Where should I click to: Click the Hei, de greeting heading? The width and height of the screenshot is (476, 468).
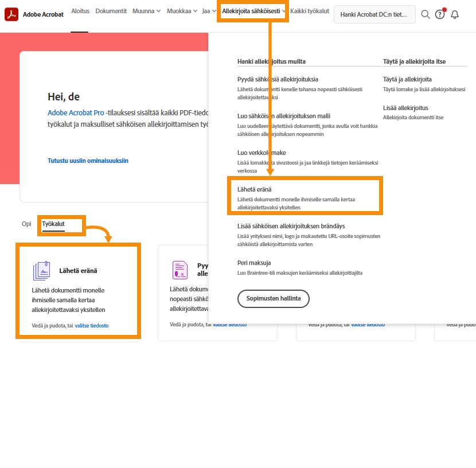64,97
